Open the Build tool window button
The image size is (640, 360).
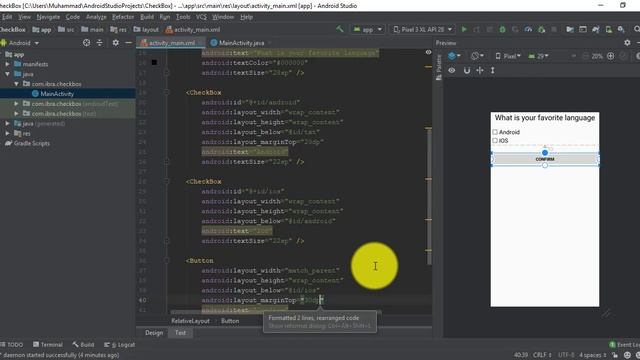point(83,344)
